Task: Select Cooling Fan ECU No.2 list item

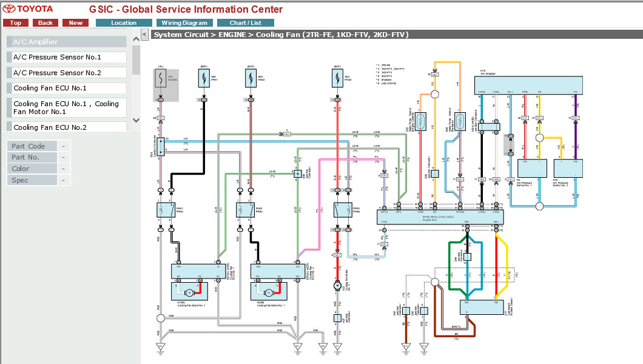Action: (x=67, y=127)
